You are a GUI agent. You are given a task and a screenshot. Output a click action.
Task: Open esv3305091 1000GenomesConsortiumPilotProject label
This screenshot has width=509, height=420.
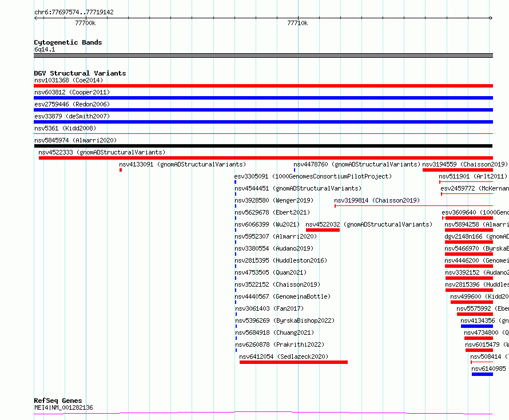click(313, 176)
